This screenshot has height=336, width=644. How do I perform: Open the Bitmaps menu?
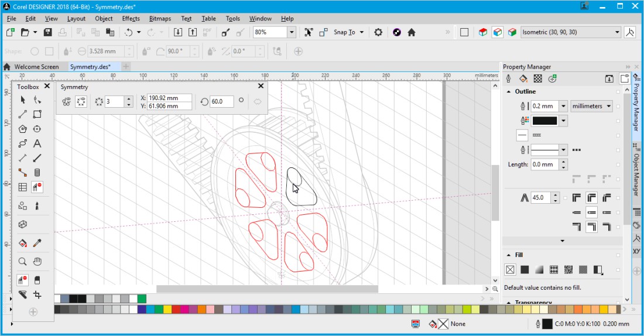pos(160,19)
